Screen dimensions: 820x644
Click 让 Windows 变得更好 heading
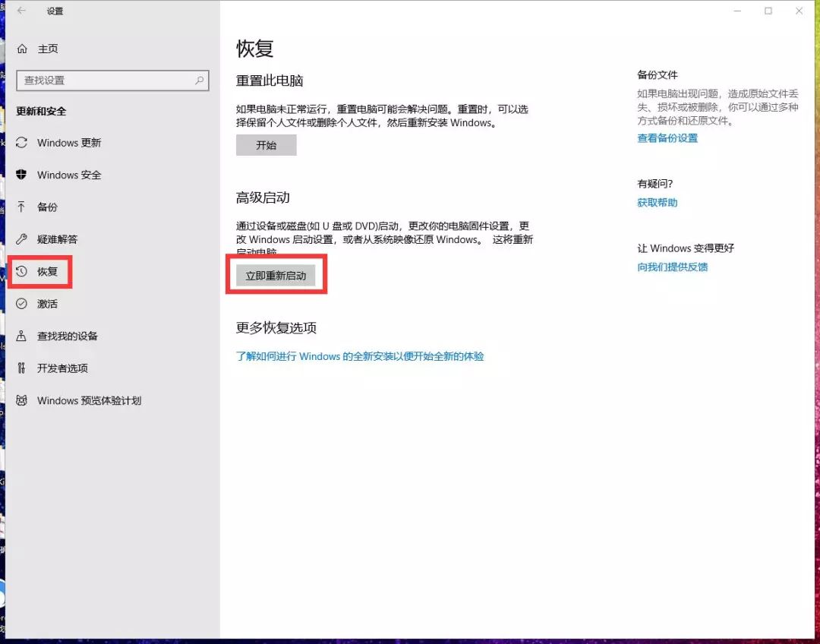point(686,248)
